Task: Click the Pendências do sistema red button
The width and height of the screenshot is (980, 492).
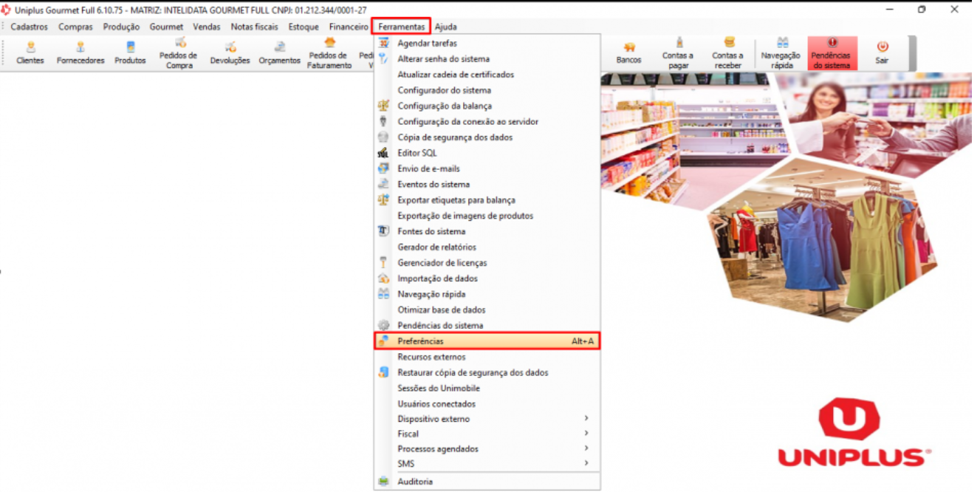Action: coord(832,53)
